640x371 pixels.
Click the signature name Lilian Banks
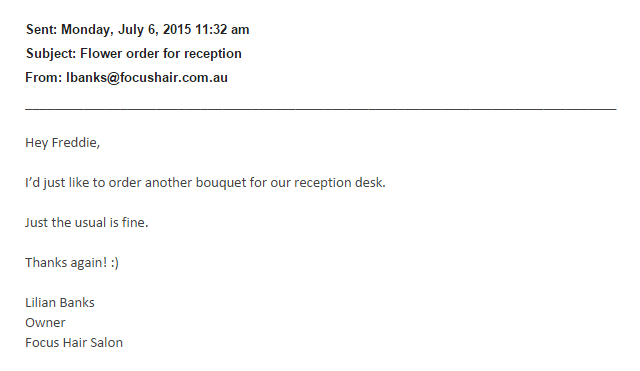tap(60, 303)
